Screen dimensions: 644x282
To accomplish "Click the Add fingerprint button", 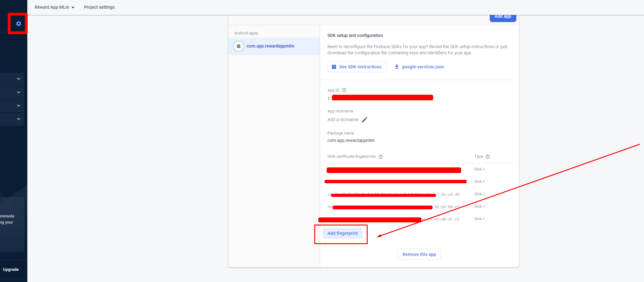I will [342, 233].
